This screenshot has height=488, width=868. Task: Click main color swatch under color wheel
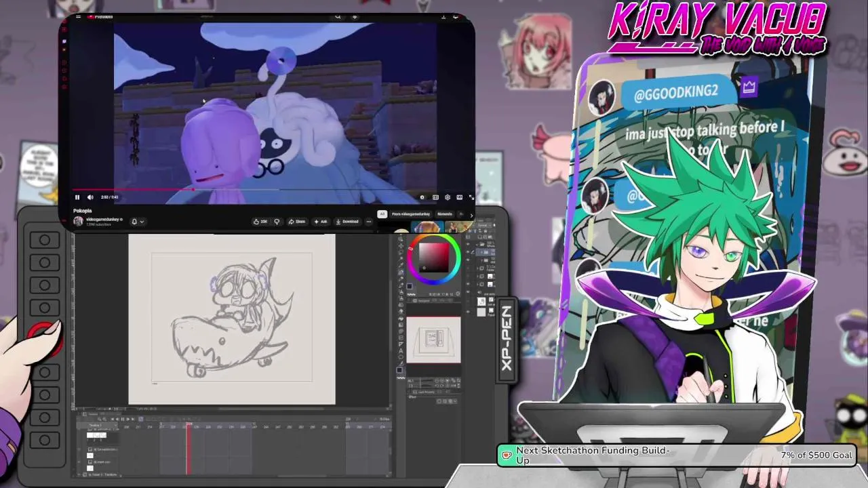pyautogui.click(x=409, y=286)
